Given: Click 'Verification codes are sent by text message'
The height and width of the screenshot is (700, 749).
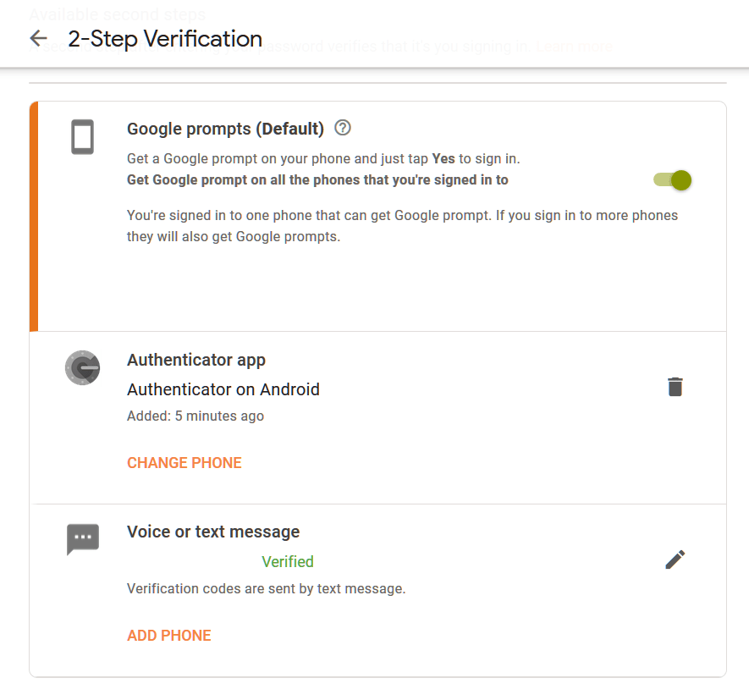Looking at the screenshot, I should [267, 588].
